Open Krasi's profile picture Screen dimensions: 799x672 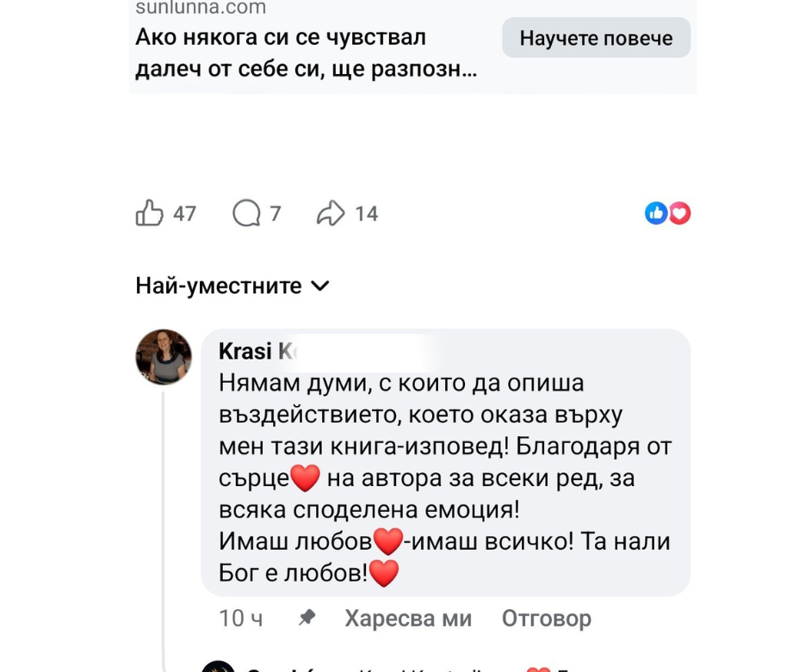tap(164, 356)
